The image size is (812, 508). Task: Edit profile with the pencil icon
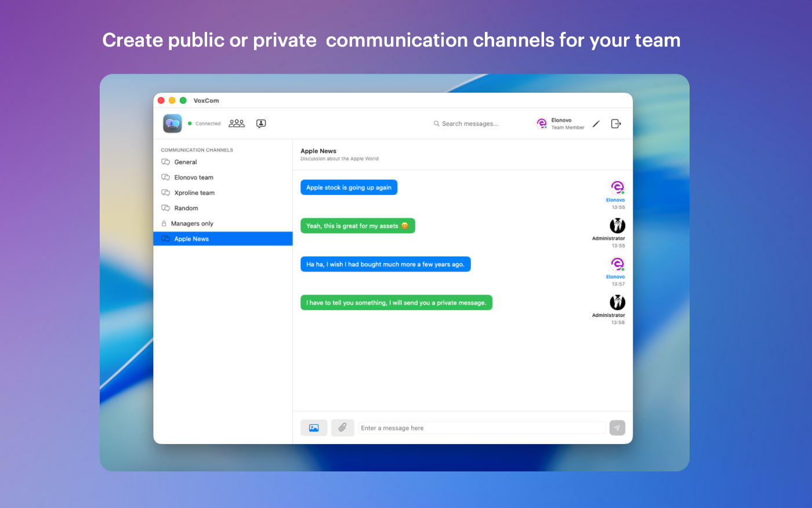596,124
